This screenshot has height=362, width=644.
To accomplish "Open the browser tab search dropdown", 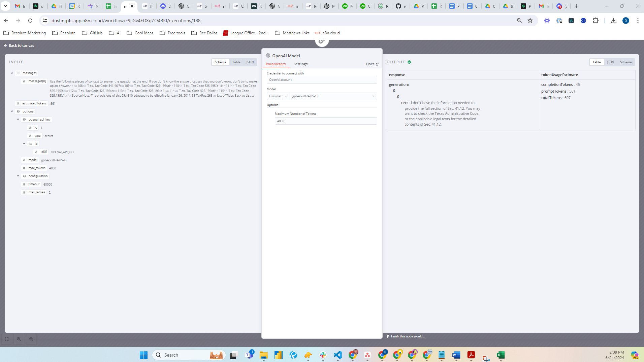I will click(x=5, y=6).
